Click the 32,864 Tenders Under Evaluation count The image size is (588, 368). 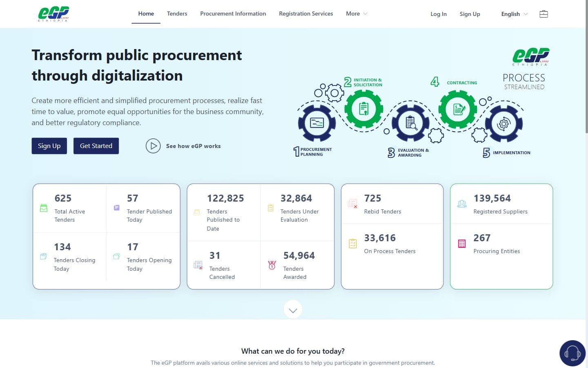pyautogui.click(x=296, y=198)
